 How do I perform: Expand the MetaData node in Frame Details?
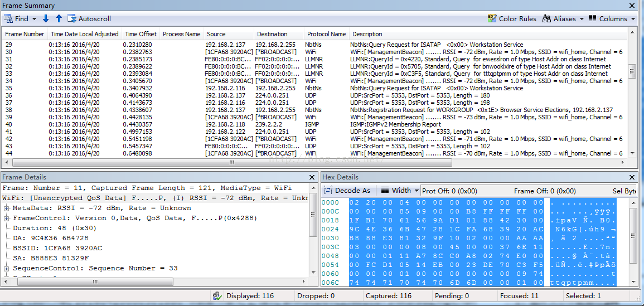click(7, 208)
